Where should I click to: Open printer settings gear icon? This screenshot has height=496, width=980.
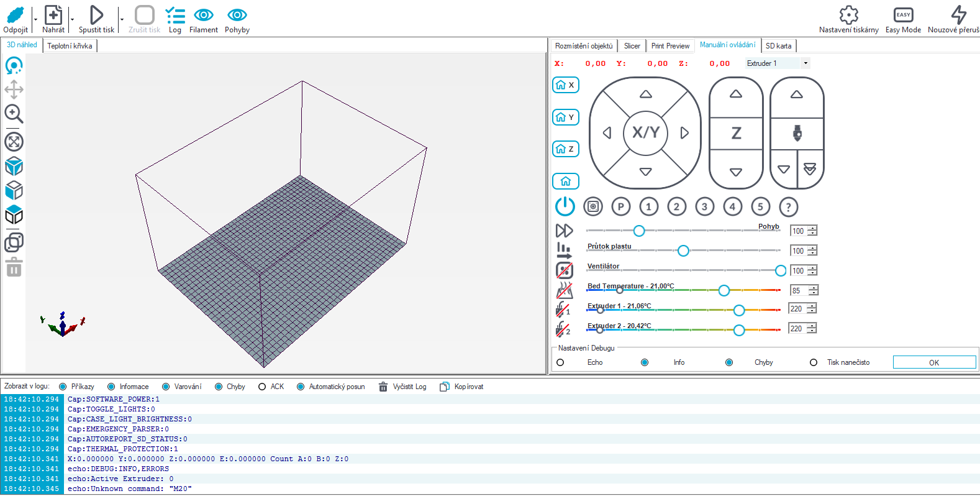pos(848,15)
